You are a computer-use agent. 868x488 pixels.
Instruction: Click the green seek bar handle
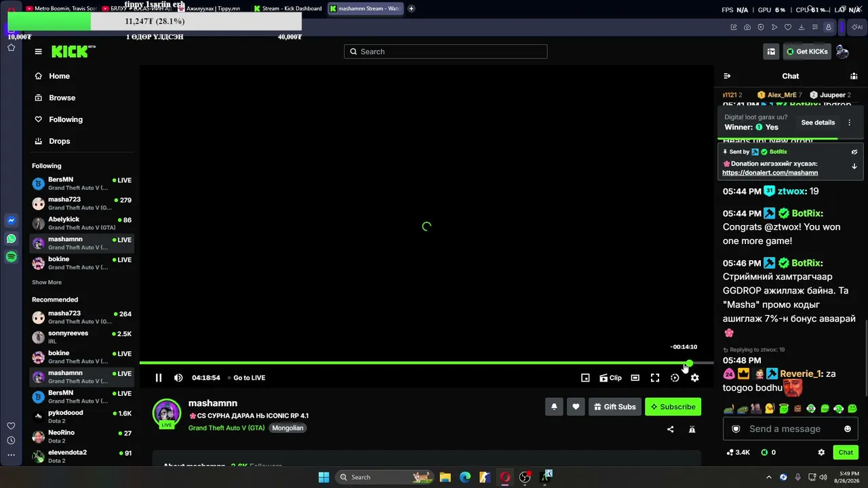click(x=689, y=363)
